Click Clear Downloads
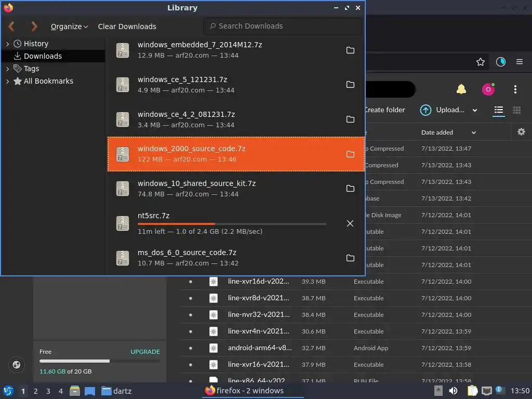 127,26
